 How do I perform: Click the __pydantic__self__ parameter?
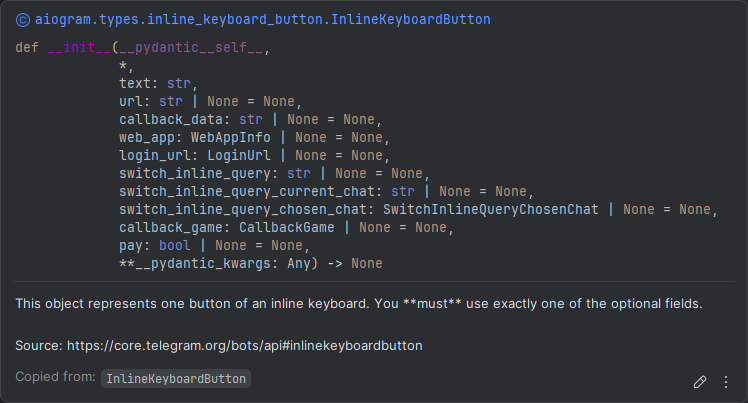point(191,47)
